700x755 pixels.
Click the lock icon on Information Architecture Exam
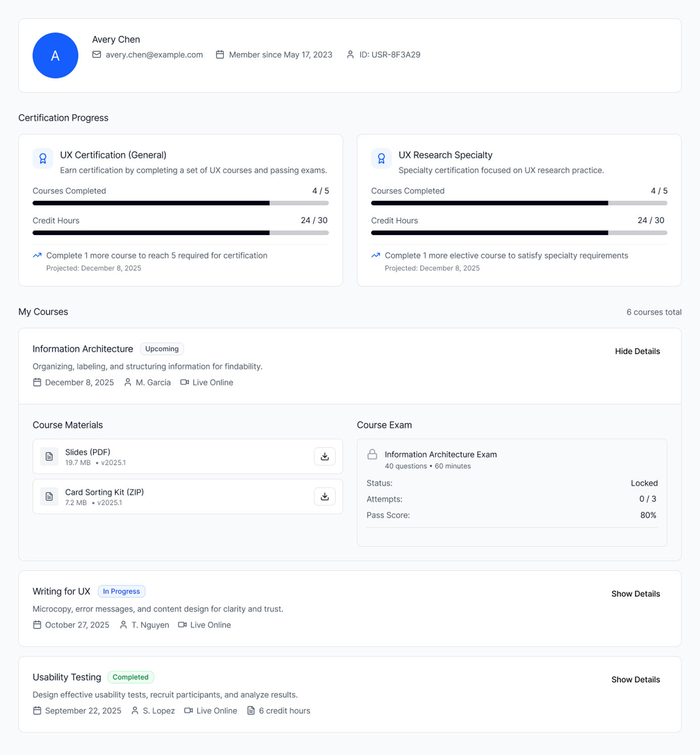(372, 454)
